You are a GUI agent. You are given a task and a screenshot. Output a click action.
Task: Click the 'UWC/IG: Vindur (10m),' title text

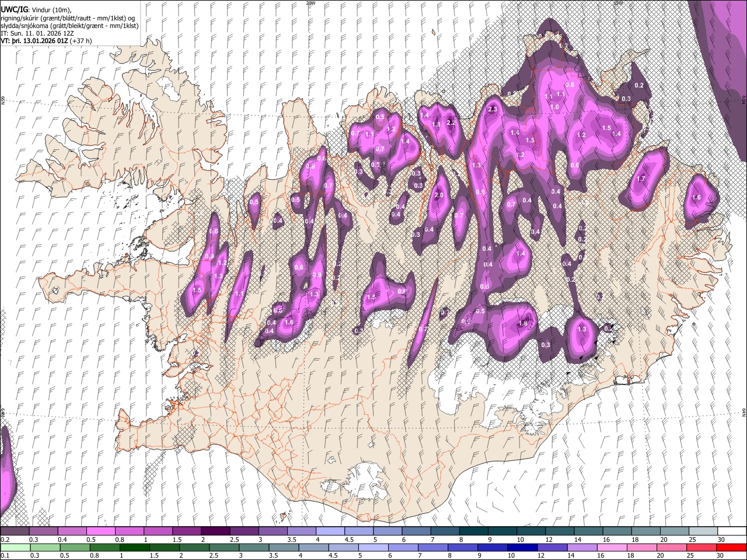pyautogui.click(x=36, y=10)
